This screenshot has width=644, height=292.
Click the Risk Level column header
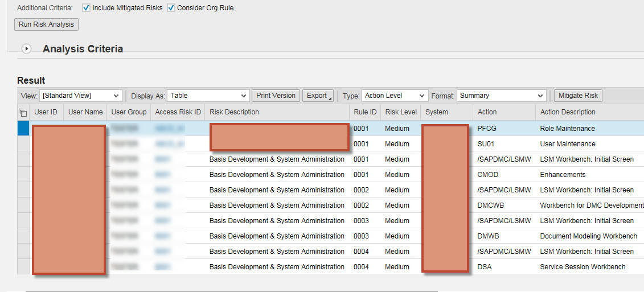(x=401, y=112)
